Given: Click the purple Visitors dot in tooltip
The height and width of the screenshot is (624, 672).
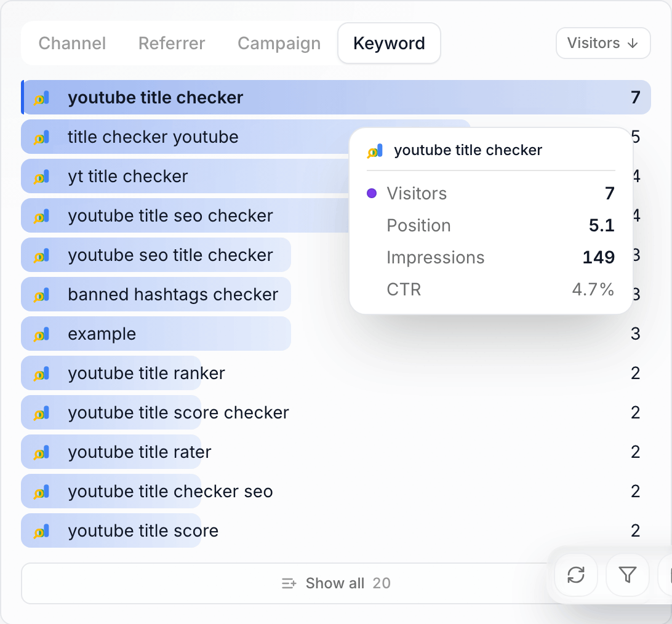Looking at the screenshot, I should click(372, 193).
